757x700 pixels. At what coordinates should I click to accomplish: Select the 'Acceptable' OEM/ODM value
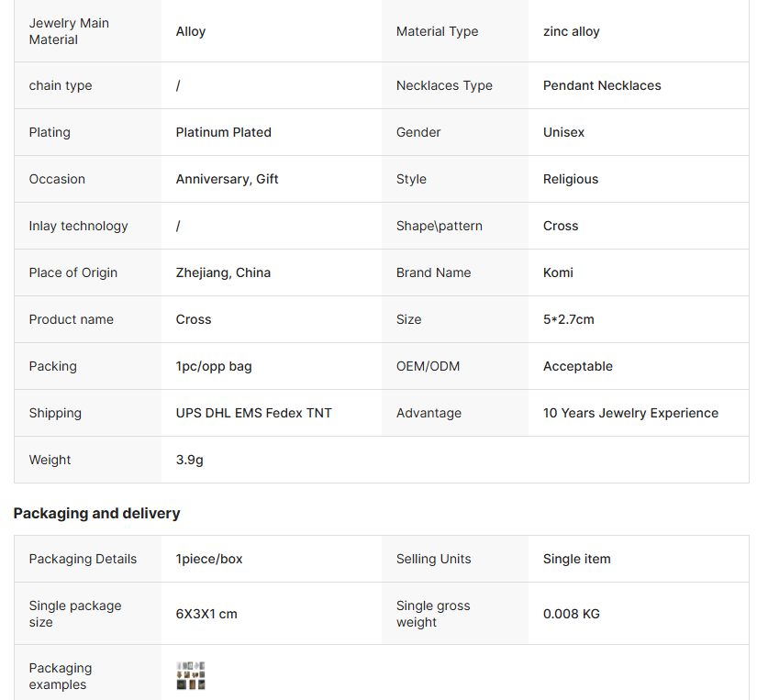coord(577,366)
